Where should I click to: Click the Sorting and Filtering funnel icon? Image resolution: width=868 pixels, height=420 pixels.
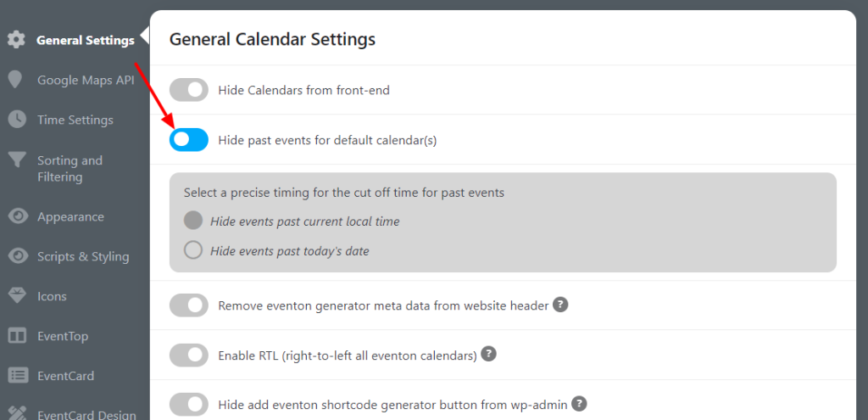[17, 160]
